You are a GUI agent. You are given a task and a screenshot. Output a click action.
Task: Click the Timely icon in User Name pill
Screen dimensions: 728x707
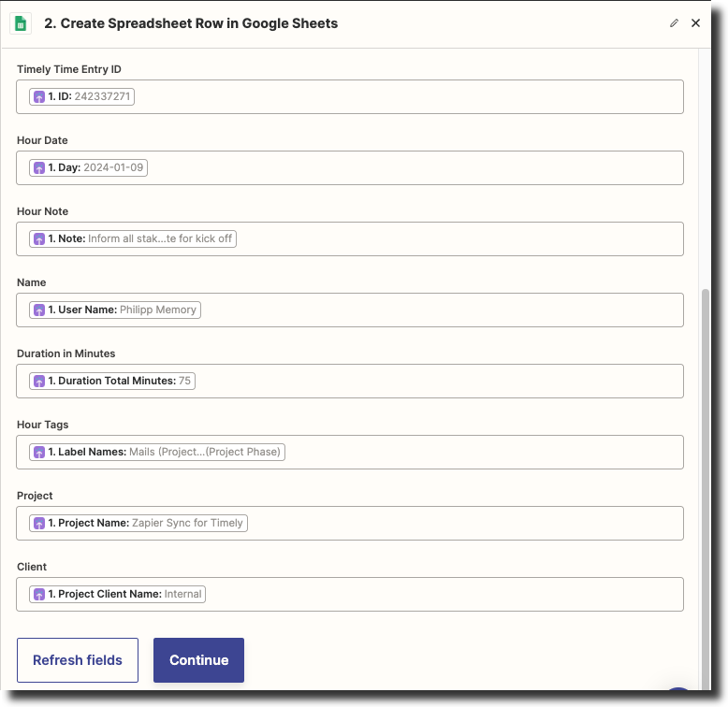[x=38, y=310]
